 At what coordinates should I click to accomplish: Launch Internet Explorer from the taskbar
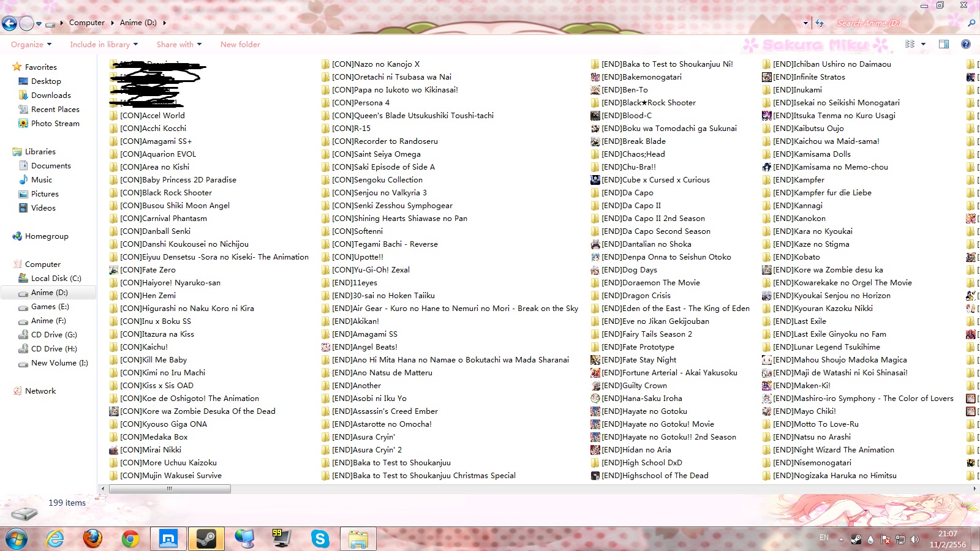(x=55, y=539)
